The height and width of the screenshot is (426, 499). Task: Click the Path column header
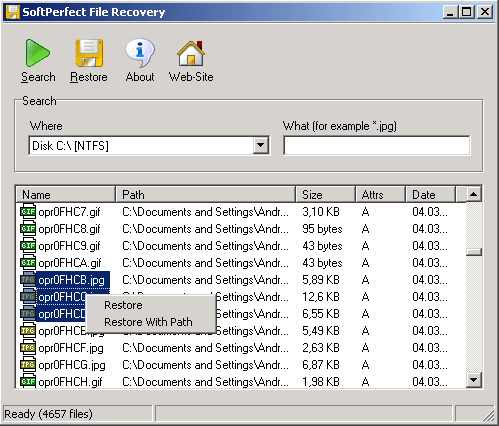(x=206, y=194)
